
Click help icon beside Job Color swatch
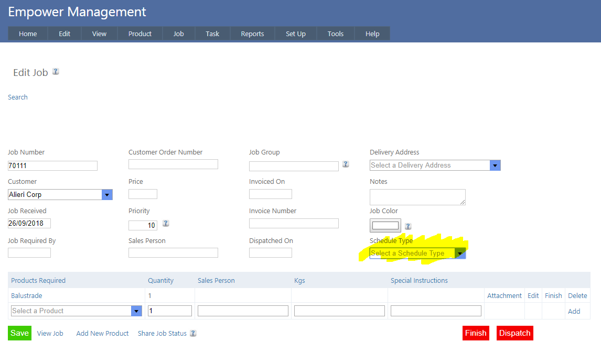tap(408, 226)
